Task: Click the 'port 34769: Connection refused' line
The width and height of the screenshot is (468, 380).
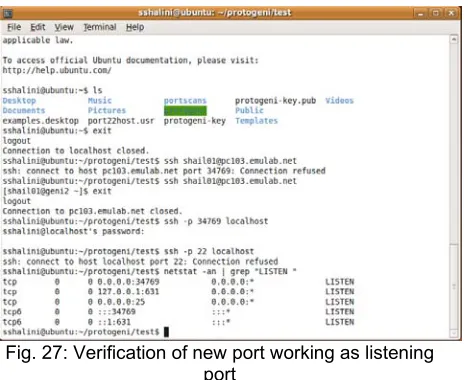Action: point(164,171)
